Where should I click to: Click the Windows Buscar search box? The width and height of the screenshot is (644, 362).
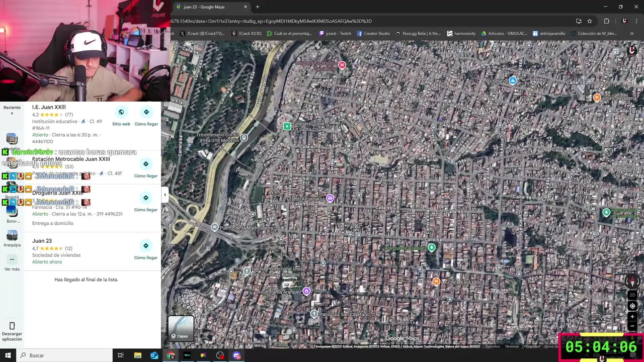pyautogui.click(x=63, y=355)
